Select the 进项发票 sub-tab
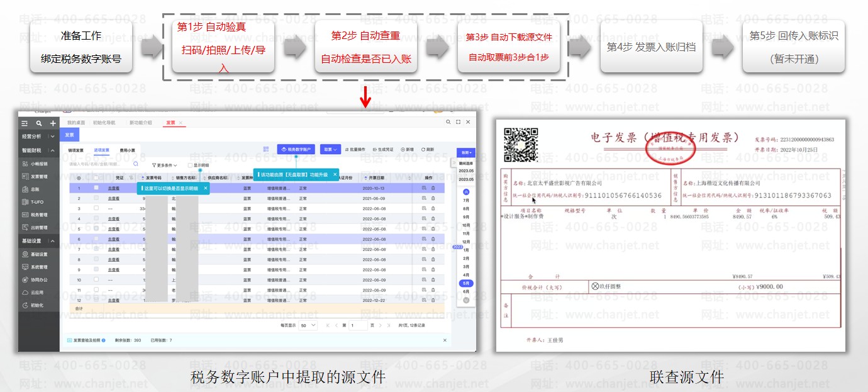Image resolution: width=868 pixels, height=392 pixels. 101,150
